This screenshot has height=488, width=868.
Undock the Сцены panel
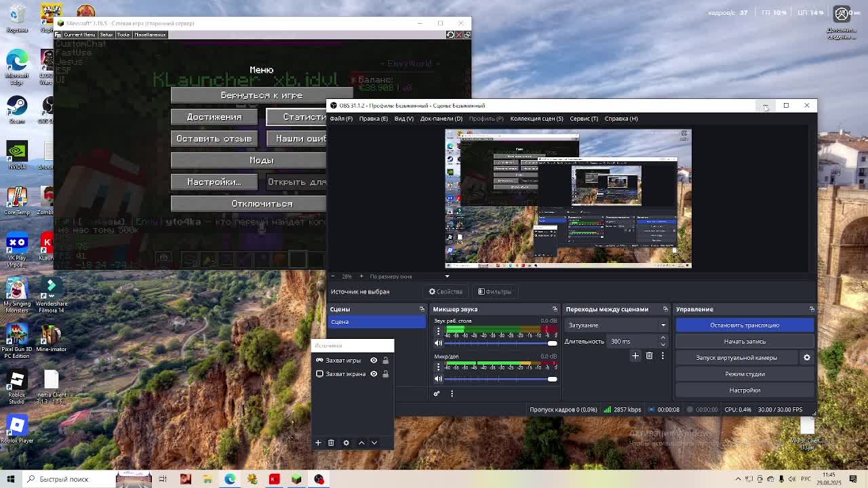point(422,309)
